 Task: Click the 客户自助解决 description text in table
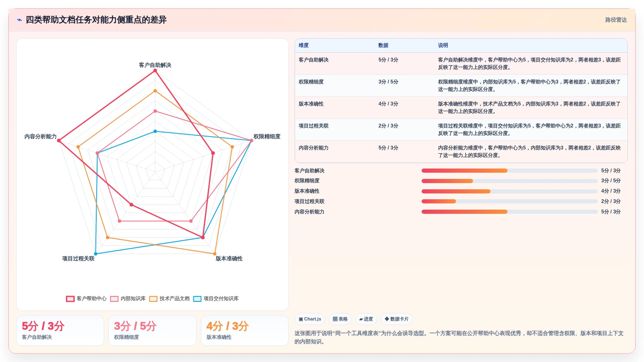tap(529, 64)
